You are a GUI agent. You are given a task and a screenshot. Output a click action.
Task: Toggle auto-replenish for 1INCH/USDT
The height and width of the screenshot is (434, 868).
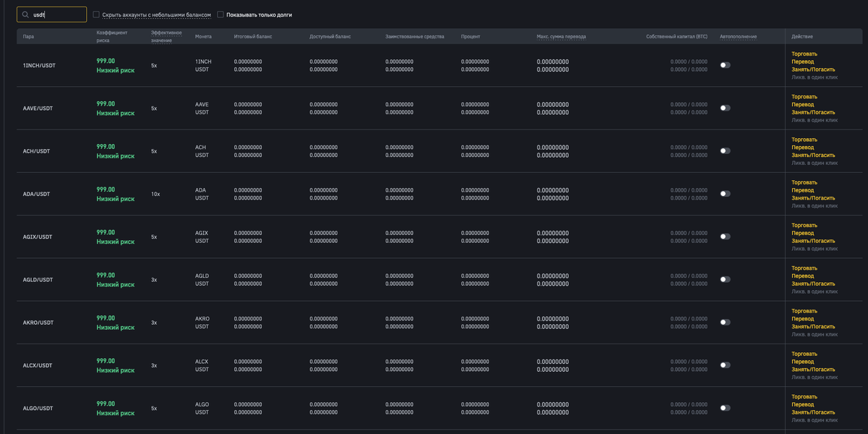pyautogui.click(x=725, y=65)
